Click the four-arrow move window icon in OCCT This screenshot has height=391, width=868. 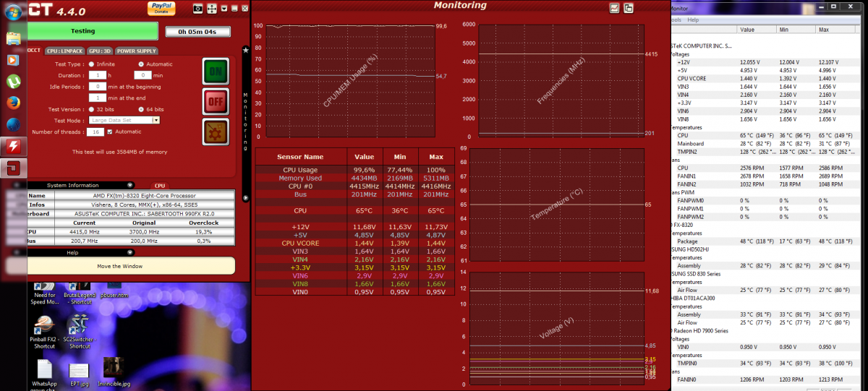tap(212, 8)
